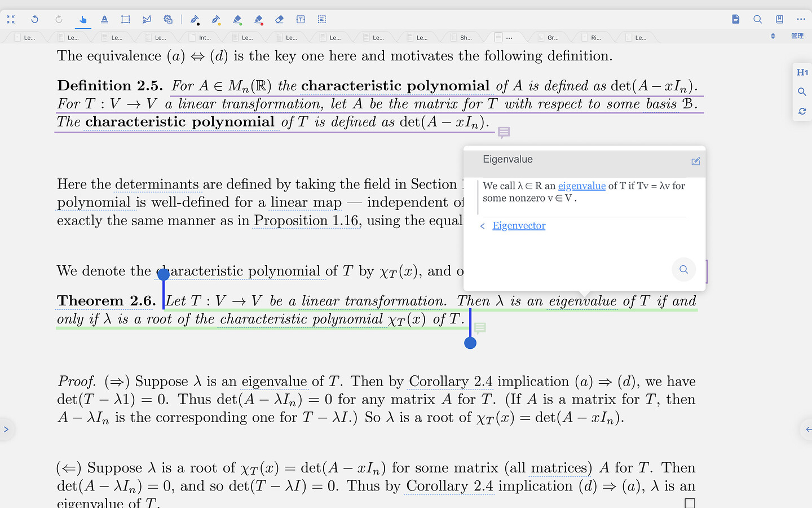The width and height of the screenshot is (812, 508).
Task: Select the black ink pen
Action: [195, 20]
